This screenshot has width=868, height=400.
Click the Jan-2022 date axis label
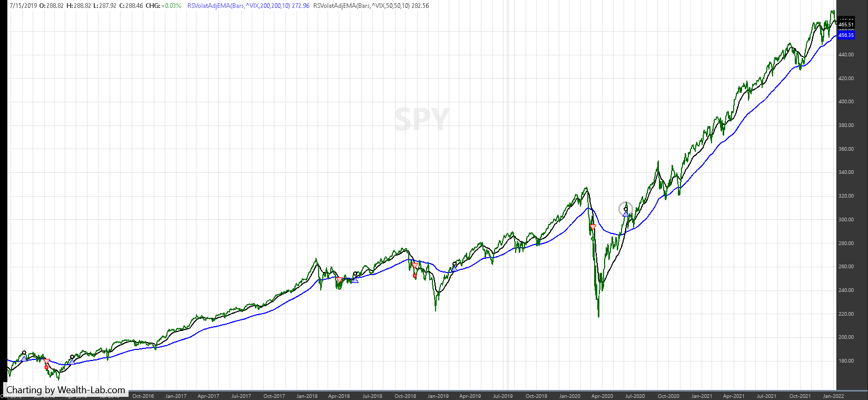pyautogui.click(x=833, y=396)
